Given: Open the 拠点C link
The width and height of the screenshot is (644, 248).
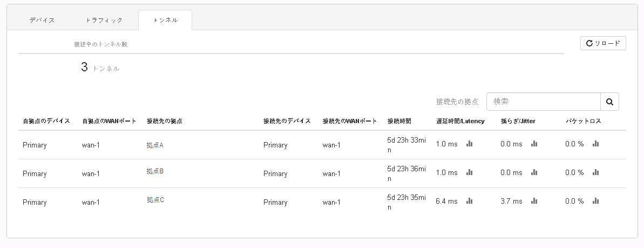Looking at the screenshot, I should (155, 200).
